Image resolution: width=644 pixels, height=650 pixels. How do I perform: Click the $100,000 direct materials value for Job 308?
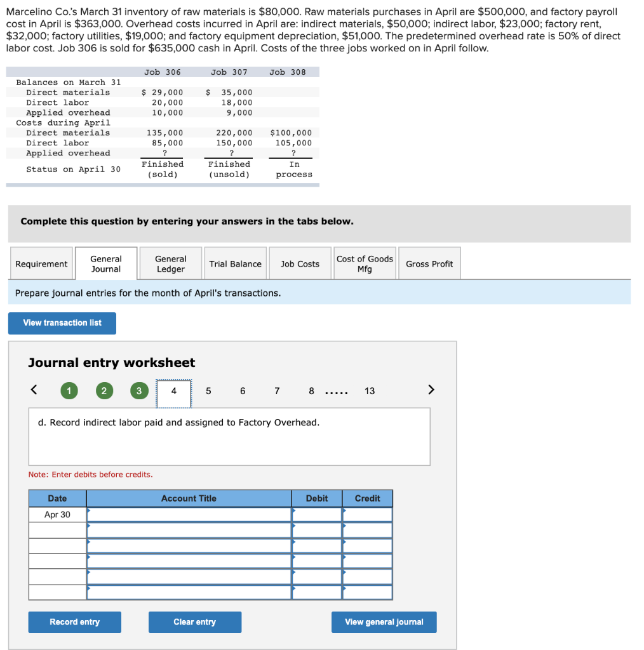click(x=291, y=133)
